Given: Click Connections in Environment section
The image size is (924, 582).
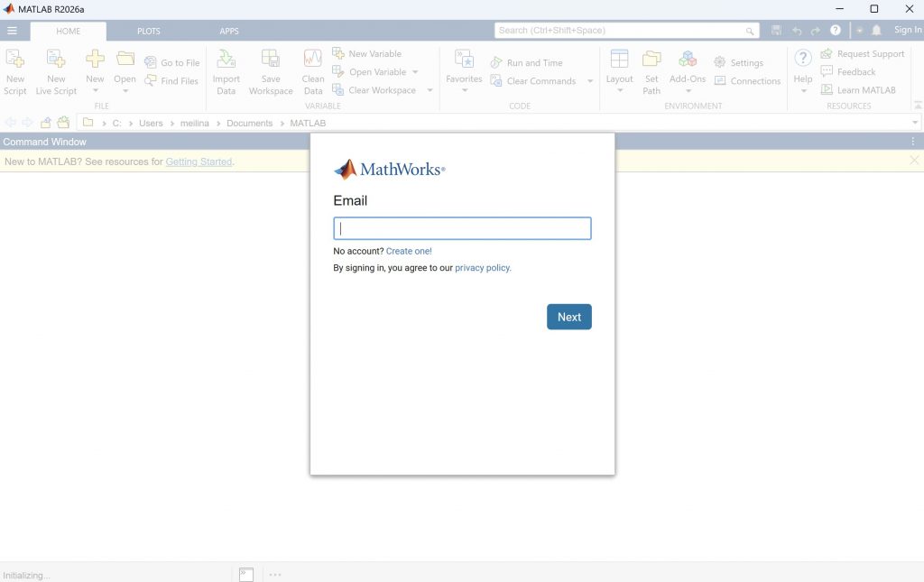Looking at the screenshot, I should [747, 80].
